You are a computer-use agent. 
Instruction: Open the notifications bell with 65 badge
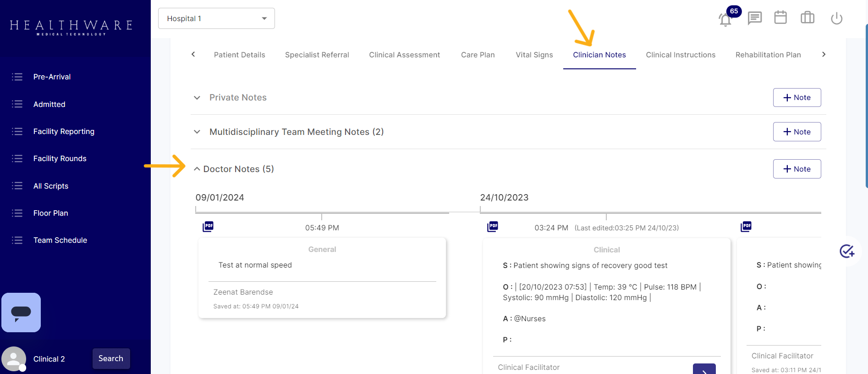[x=725, y=19]
